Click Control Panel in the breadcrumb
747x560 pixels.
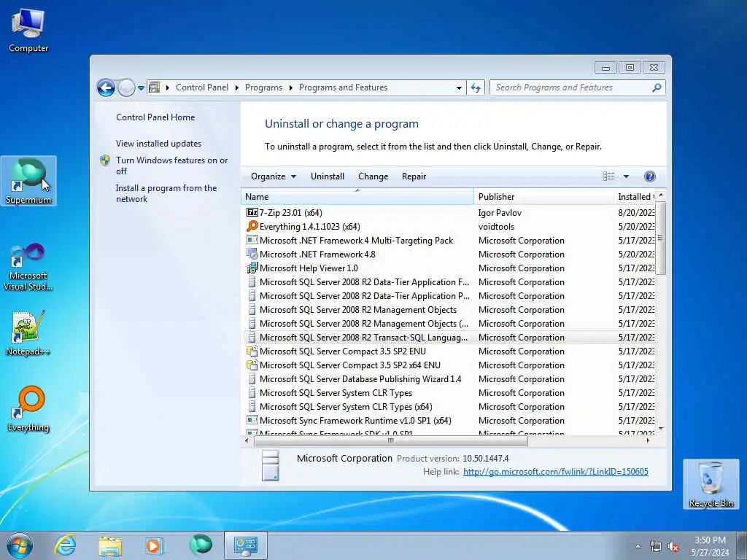click(x=202, y=87)
